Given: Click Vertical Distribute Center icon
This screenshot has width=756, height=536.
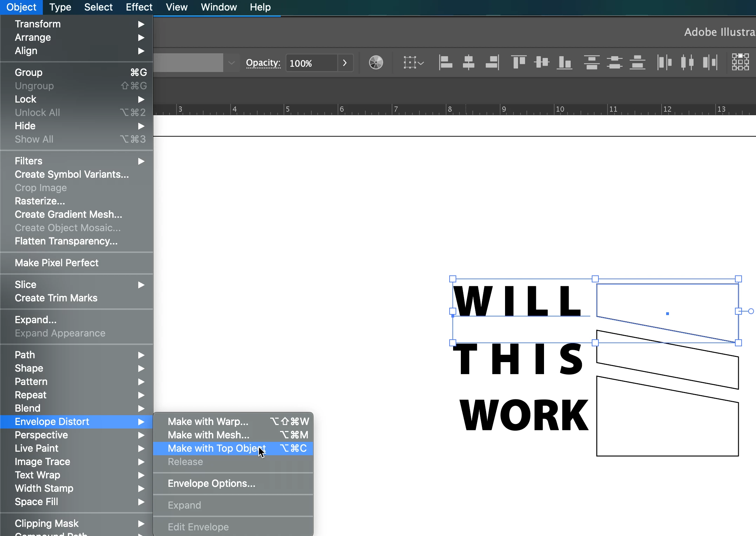Looking at the screenshot, I should point(614,63).
